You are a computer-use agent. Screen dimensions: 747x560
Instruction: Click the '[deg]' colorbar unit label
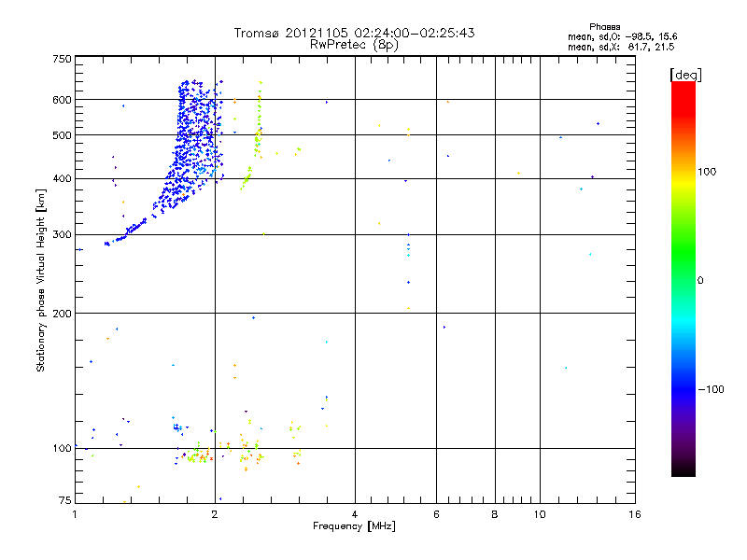click(685, 75)
